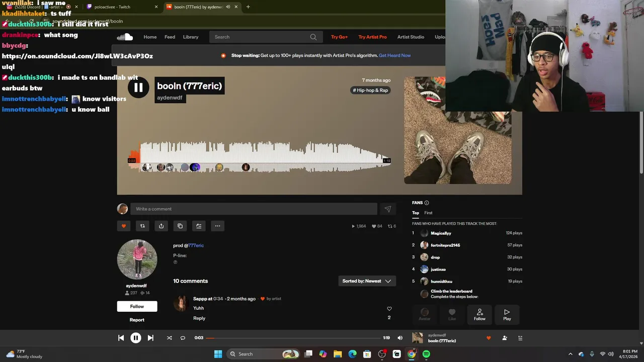Click the FANS info icon
644x362 pixels.
point(427,203)
